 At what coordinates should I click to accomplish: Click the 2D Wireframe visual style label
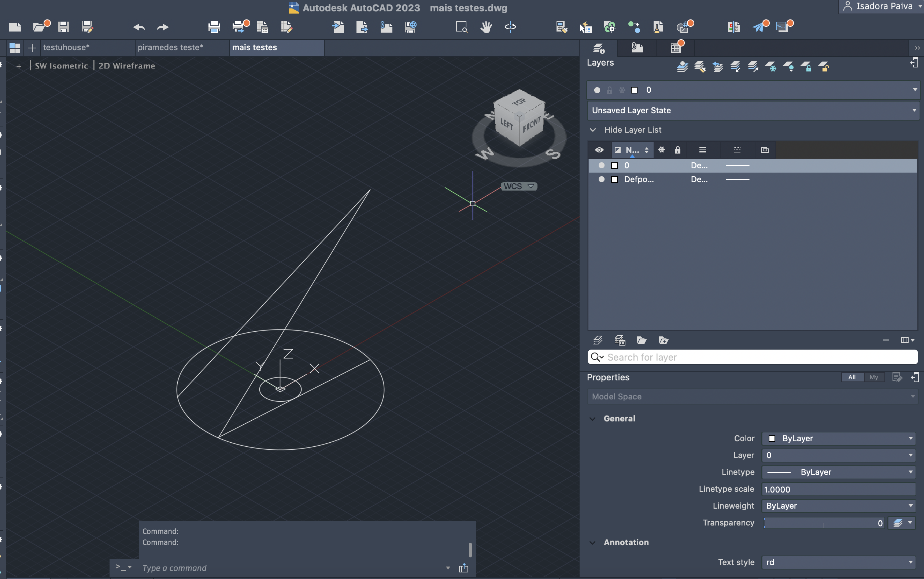click(127, 66)
